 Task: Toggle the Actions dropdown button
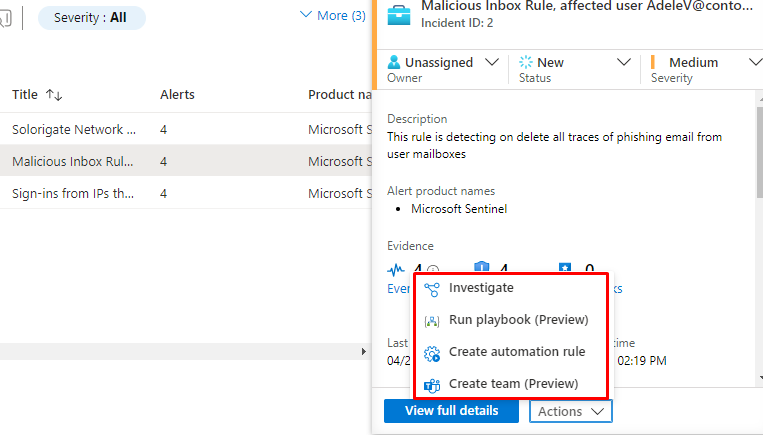click(x=570, y=411)
